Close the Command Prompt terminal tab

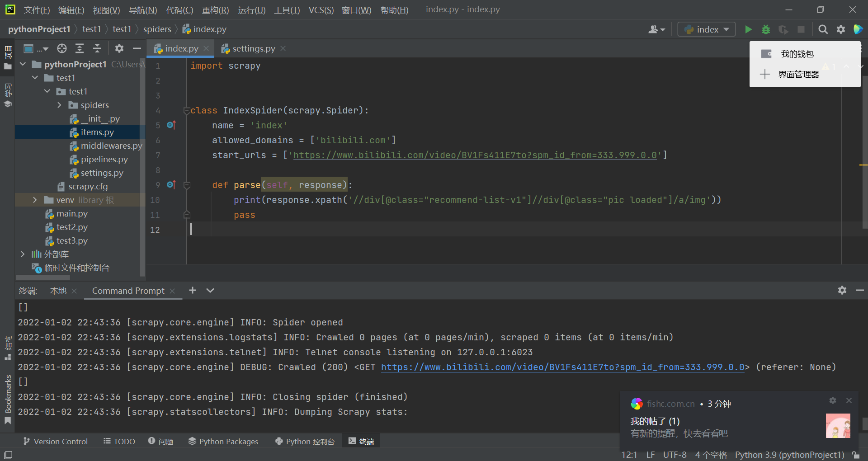172,291
